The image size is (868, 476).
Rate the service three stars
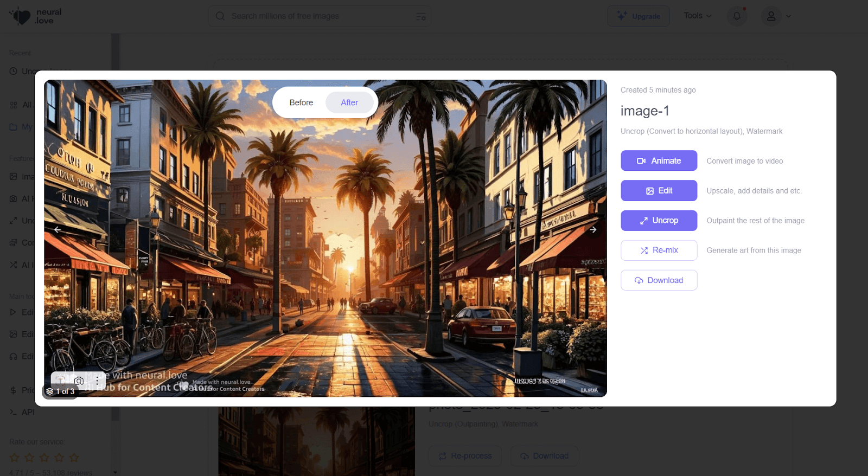44,458
